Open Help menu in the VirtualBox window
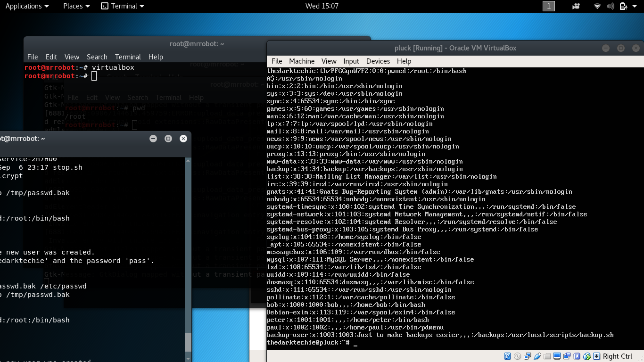This screenshot has width=644, height=362. tap(404, 61)
